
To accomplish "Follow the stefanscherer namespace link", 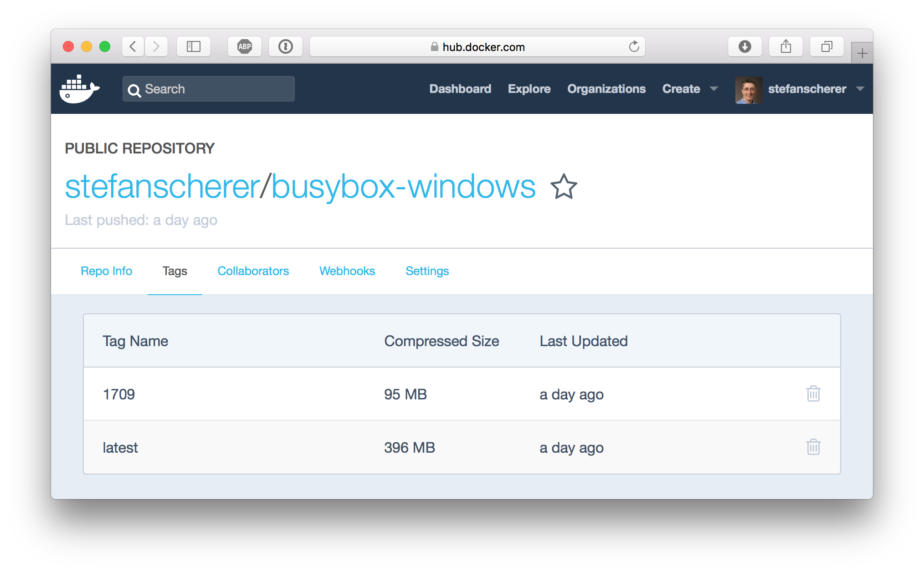I will 162,187.
